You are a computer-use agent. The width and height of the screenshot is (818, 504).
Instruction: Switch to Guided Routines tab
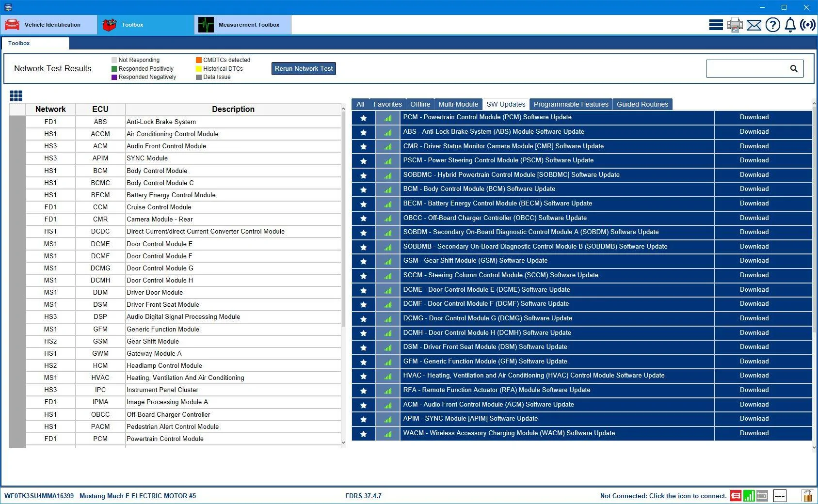(642, 104)
